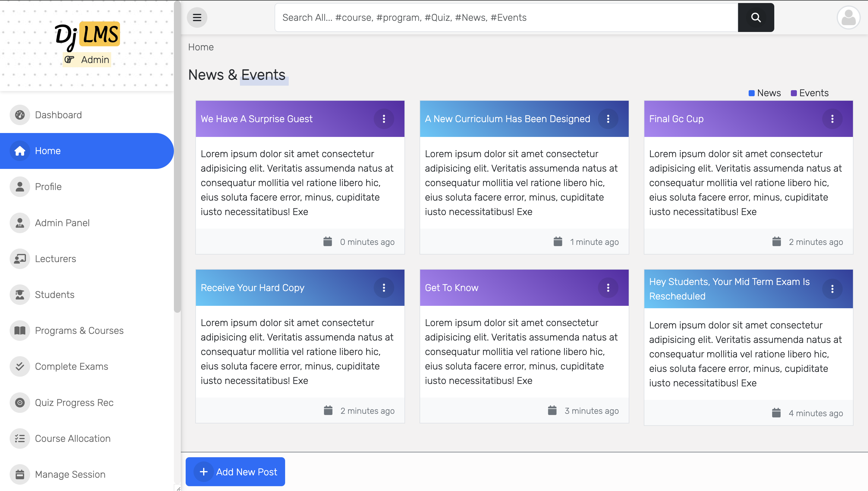Click the News & Events heading
The width and height of the screenshot is (868, 491).
point(237,75)
